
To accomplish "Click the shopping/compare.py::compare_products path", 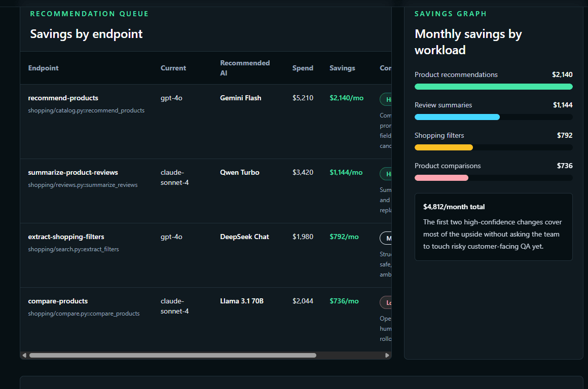I will tap(84, 314).
